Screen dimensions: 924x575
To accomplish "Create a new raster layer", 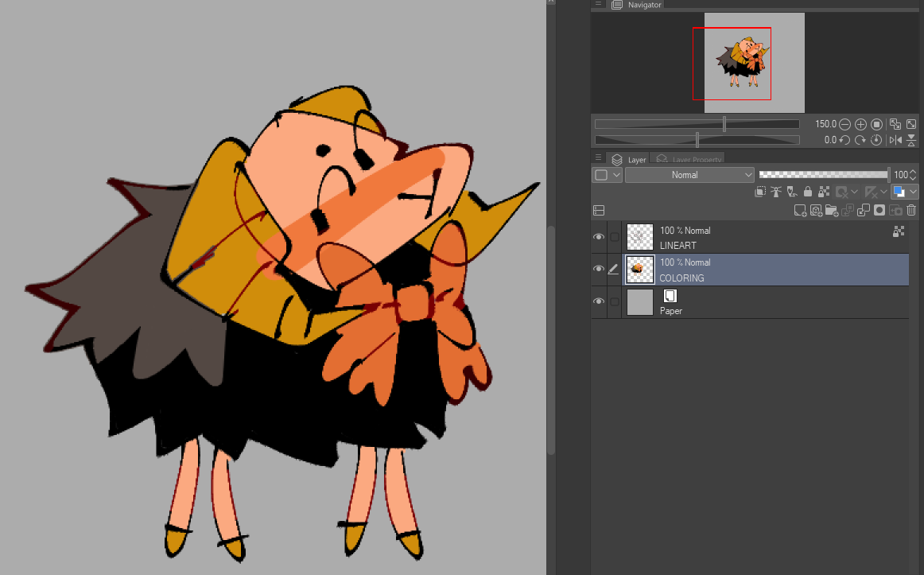I will tap(801, 211).
